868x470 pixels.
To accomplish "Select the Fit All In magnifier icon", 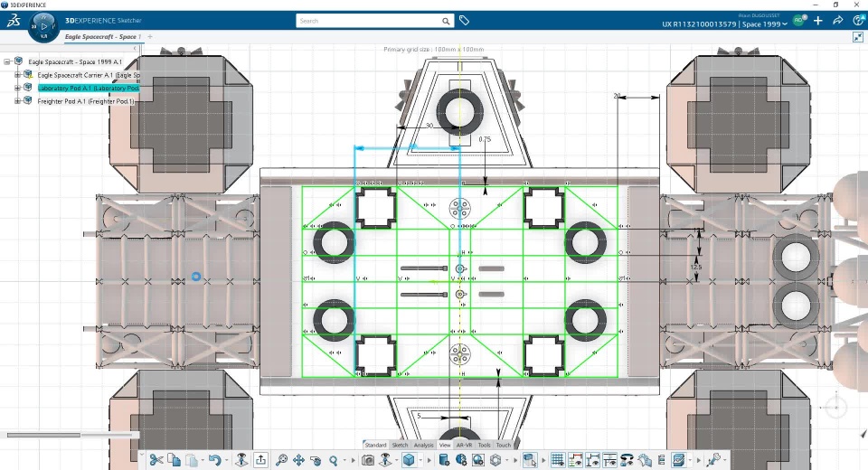I will [281, 460].
